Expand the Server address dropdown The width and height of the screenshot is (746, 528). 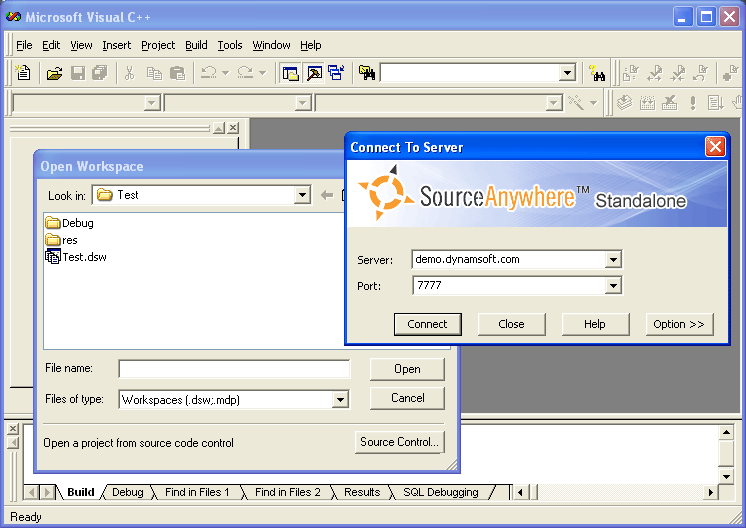(613, 260)
